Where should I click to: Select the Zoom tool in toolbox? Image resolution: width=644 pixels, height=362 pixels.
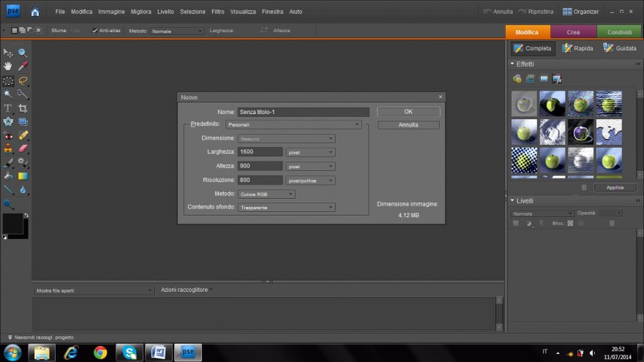pyautogui.click(x=23, y=53)
